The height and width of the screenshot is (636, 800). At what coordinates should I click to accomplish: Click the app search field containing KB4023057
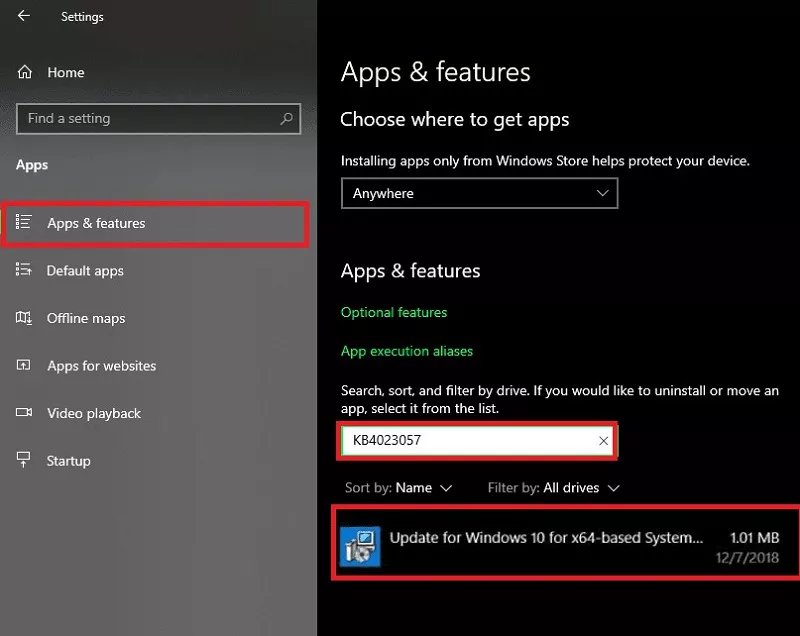[465, 441]
